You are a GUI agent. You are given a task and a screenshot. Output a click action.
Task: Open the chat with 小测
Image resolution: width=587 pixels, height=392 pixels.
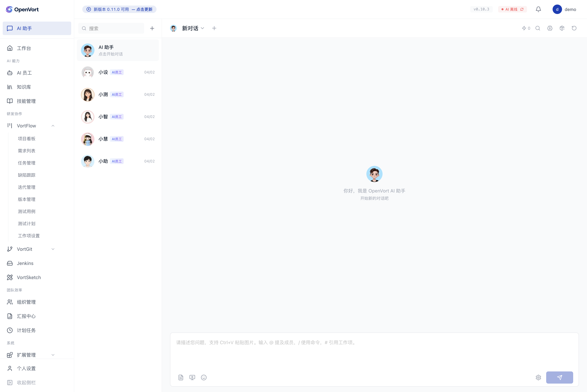click(x=118, y=95)
